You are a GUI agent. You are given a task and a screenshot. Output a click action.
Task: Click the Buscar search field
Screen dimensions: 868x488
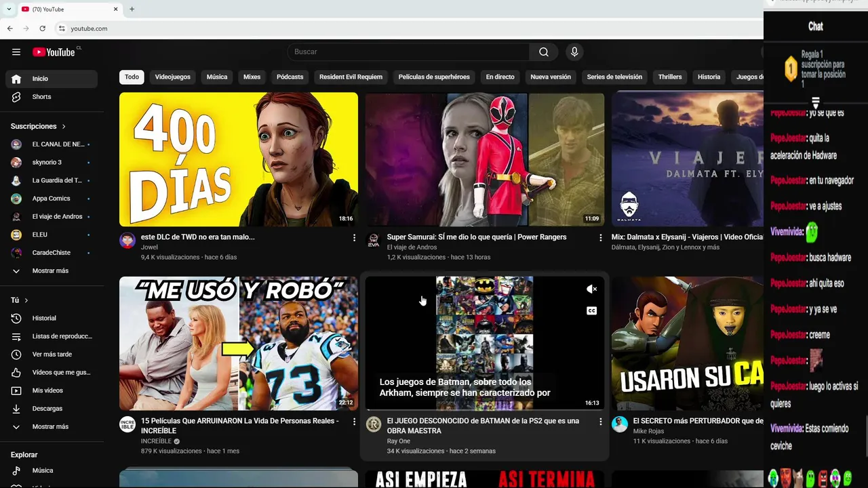point(408,52)
